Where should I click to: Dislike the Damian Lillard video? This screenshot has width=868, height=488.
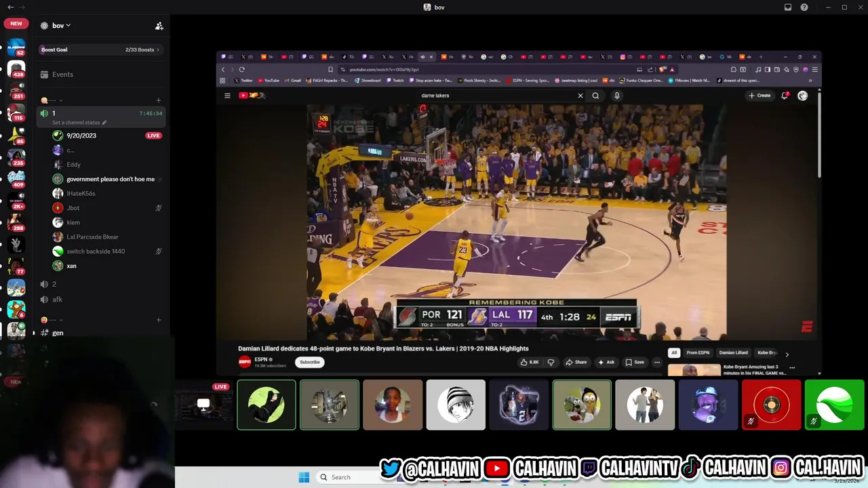(x=551, y=362)
